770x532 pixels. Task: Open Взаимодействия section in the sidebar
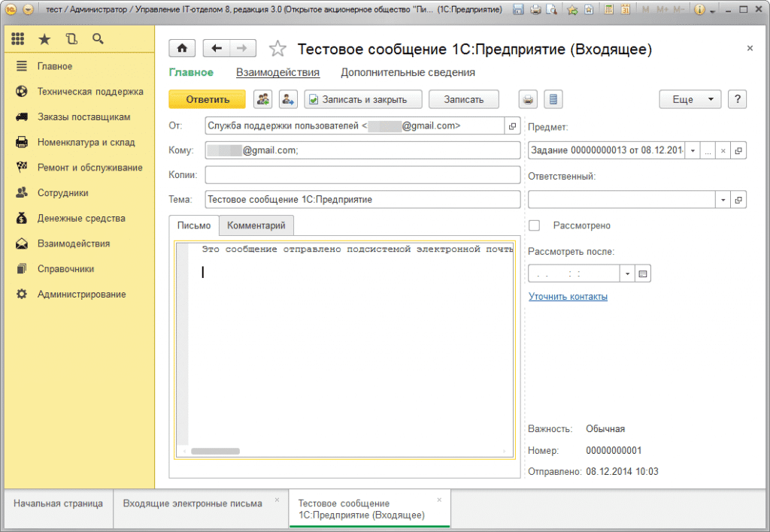click(x=80, y=244)
